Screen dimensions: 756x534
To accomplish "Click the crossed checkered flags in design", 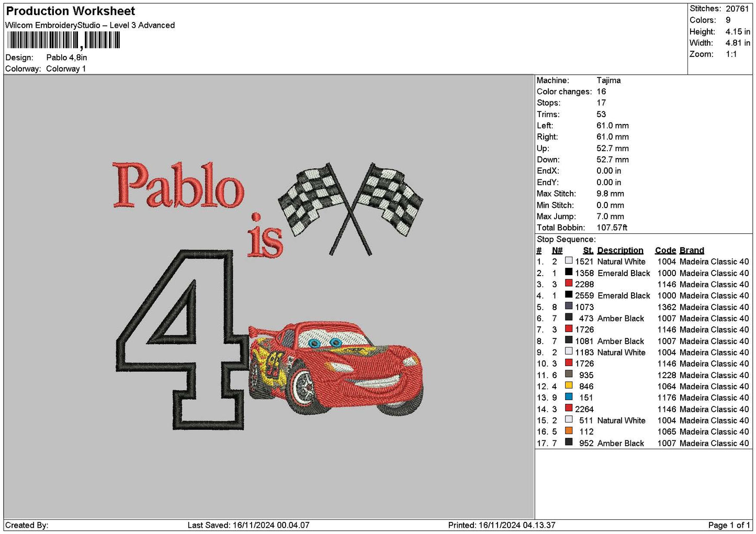I will click(x=350, y=208).
